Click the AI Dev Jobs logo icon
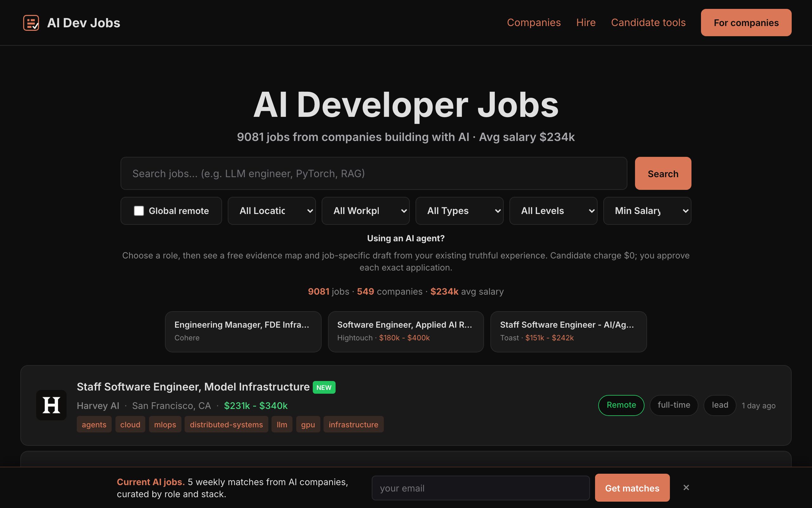This screenshot has width=812, height=508. point(31,23)
